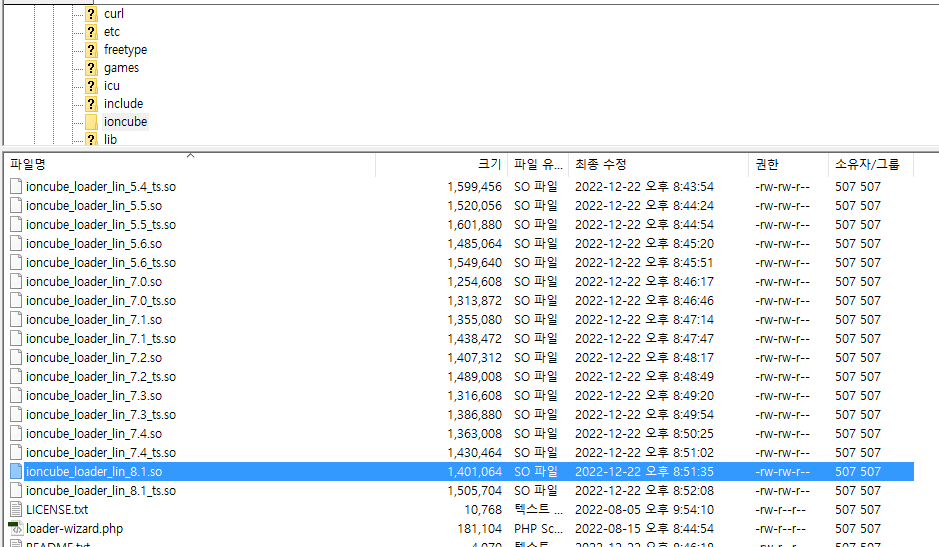This screenshot has width=939, height=547.
Task: Select file ioncube_loader_lin_5.4_ts.so
Action: 101,187
